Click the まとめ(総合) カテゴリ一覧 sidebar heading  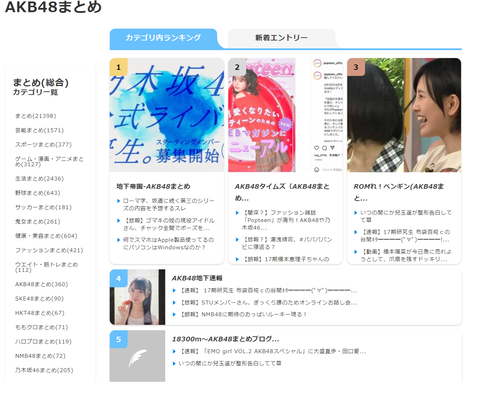41,87
